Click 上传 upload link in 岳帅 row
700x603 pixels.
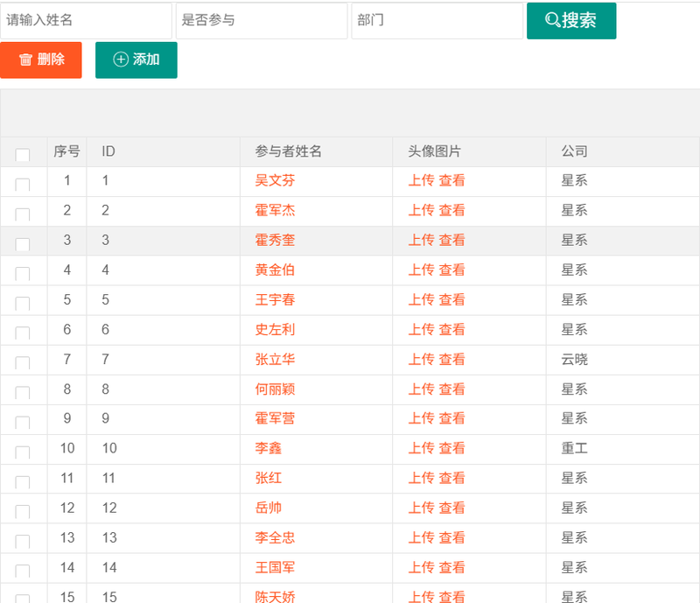(x=422, y=508)
